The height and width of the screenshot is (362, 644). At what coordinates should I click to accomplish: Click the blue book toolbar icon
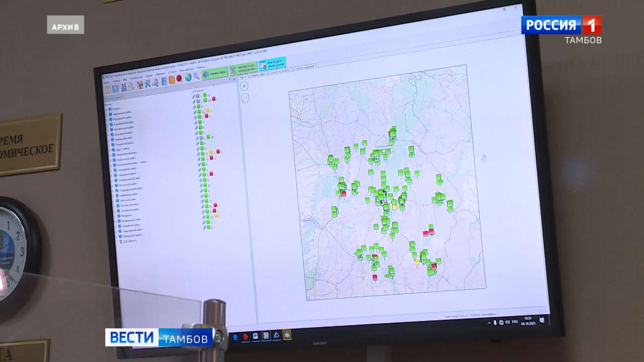[x=164, y=81]
